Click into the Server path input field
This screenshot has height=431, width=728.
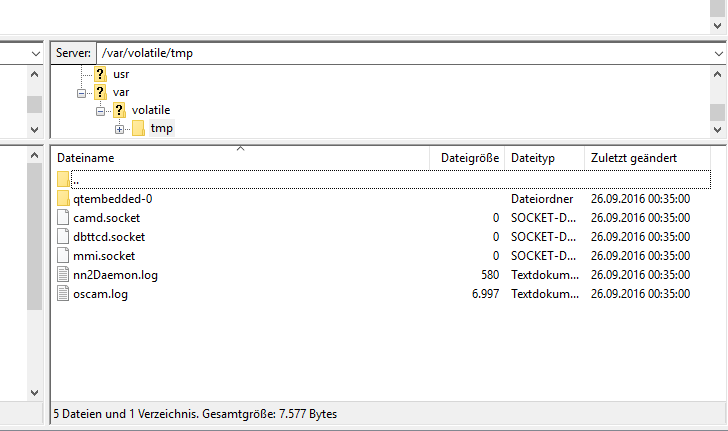click(x=400, y=53)
